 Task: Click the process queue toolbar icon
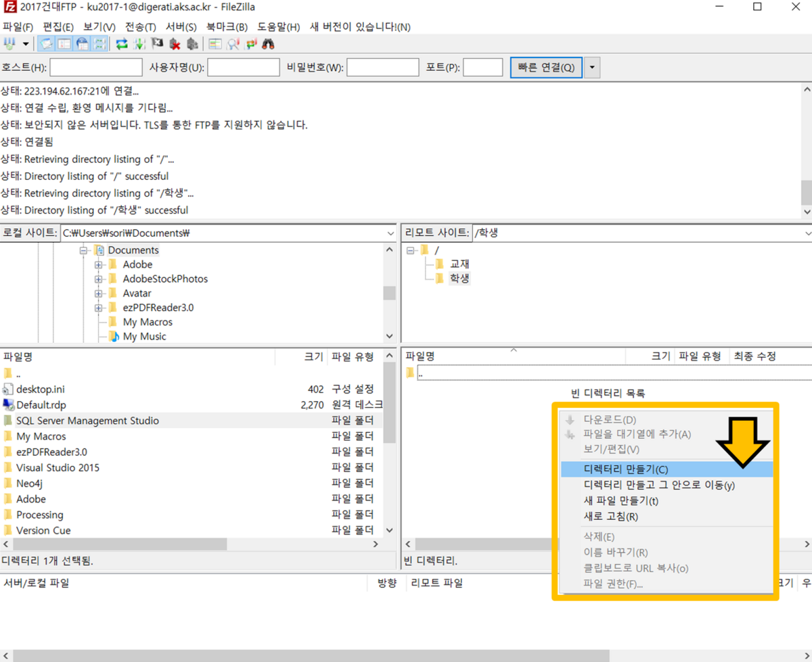coord(139,44)
